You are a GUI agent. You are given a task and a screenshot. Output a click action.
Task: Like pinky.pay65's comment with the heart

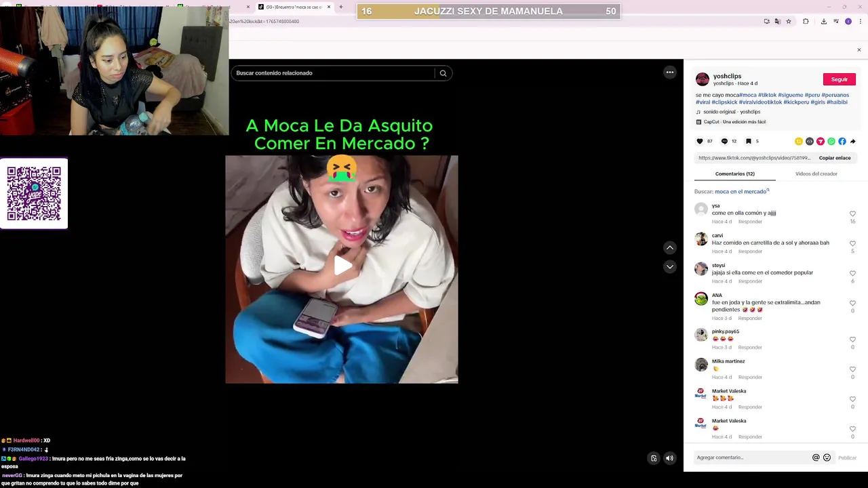[x=852, y=340]
